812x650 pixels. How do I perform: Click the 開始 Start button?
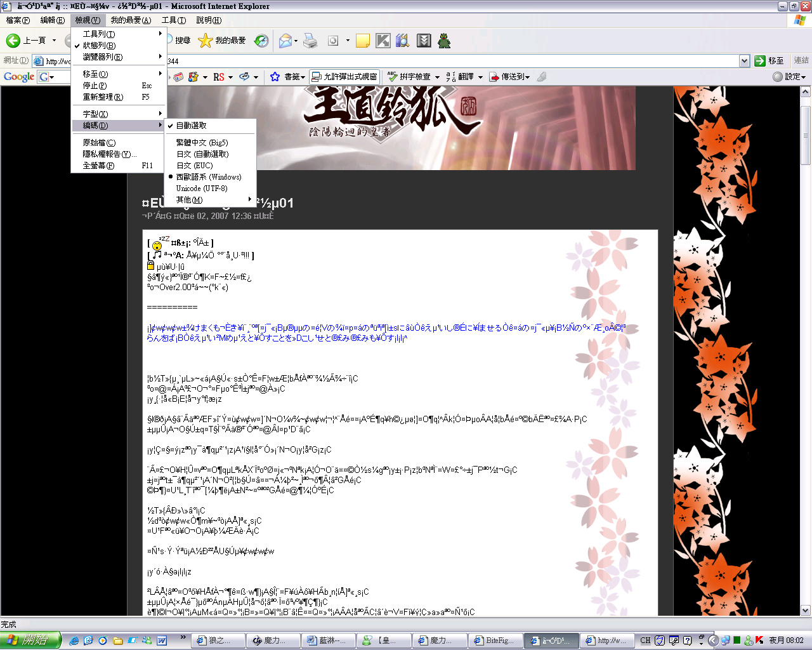click(30, 640)
